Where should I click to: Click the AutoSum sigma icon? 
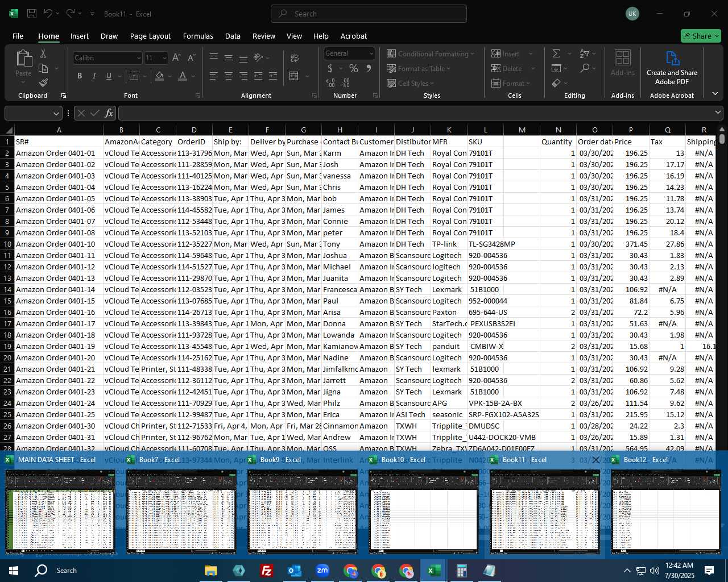coord(556,53)
